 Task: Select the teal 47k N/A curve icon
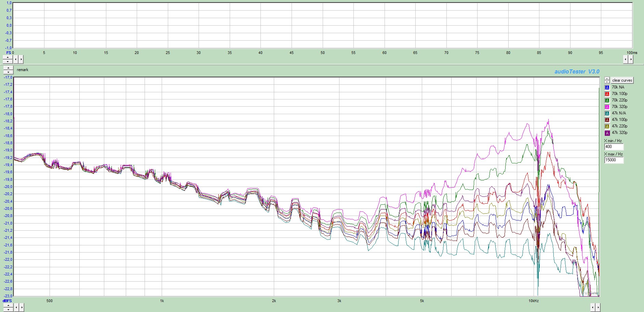pyautogui.click(x=607, y=113)
